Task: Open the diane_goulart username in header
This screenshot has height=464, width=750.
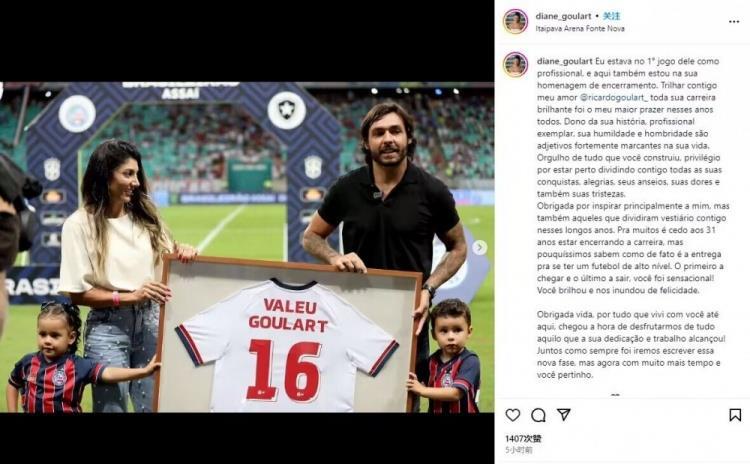Action: pos(563,16)
